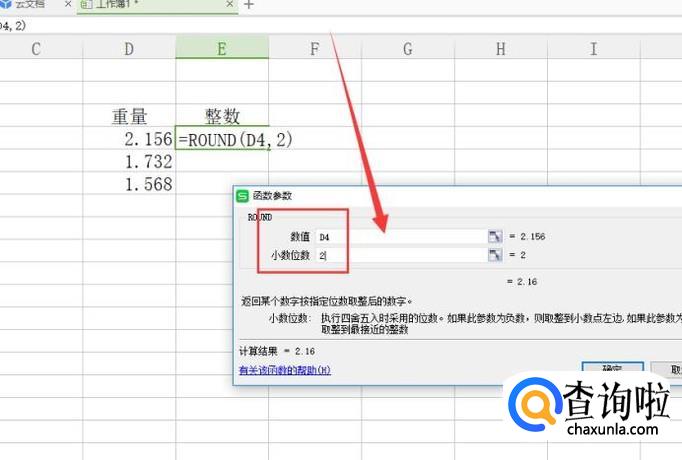The image size is (682, 460).
Task: Click the 数值 input field containing D4
Action: click(401, 237)
